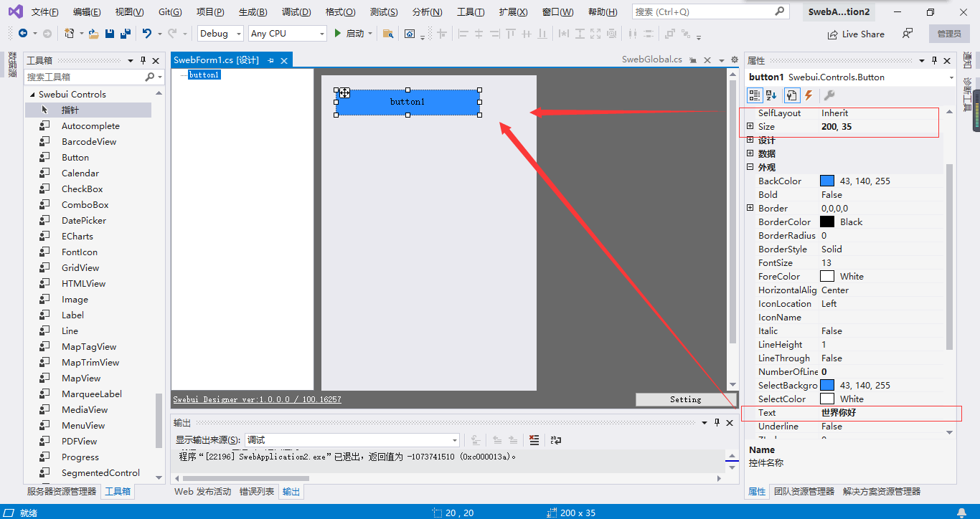Image resolution: width=980 pixels, height=519 pixels.
Task: Pin the Properties panel with the pushpin icon
Action: (x=934, y=61)
